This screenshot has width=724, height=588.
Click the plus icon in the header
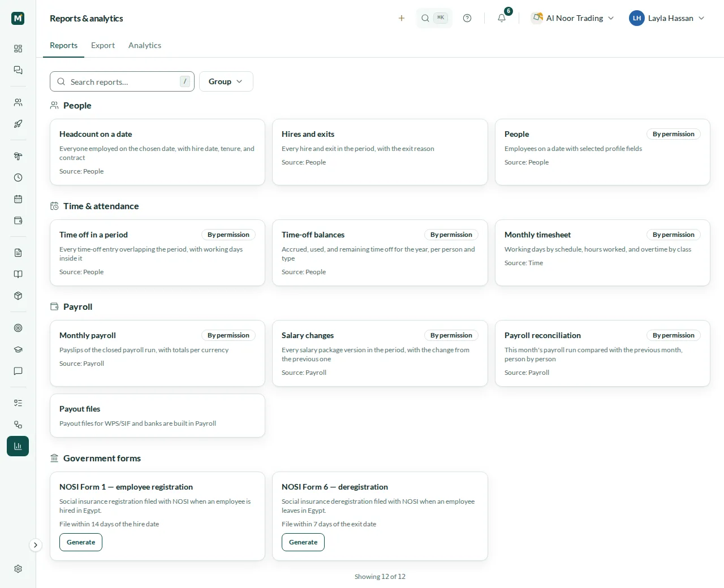pos(402,18)
